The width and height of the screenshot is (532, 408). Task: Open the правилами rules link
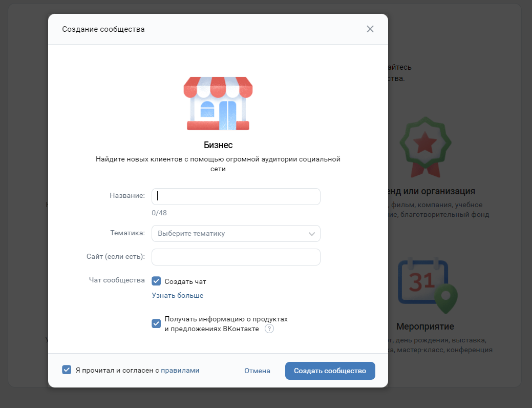coord(180,370)
